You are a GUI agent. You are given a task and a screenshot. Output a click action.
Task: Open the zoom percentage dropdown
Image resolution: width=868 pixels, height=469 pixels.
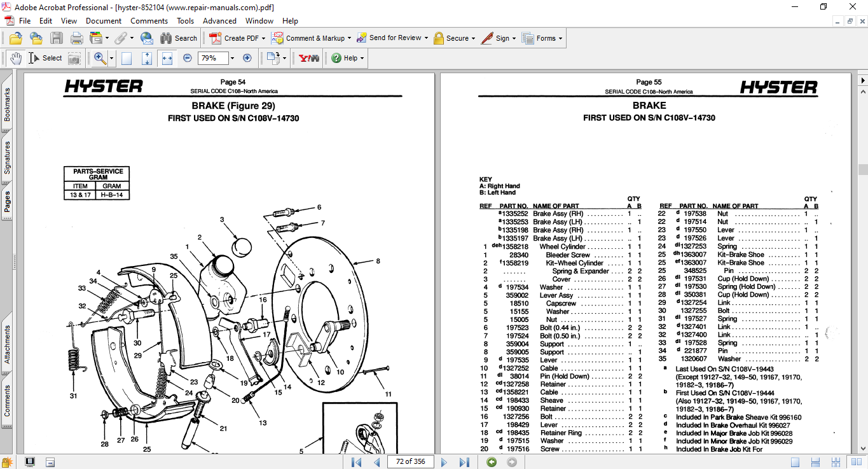pyautogui.click(x=232, y=58)
